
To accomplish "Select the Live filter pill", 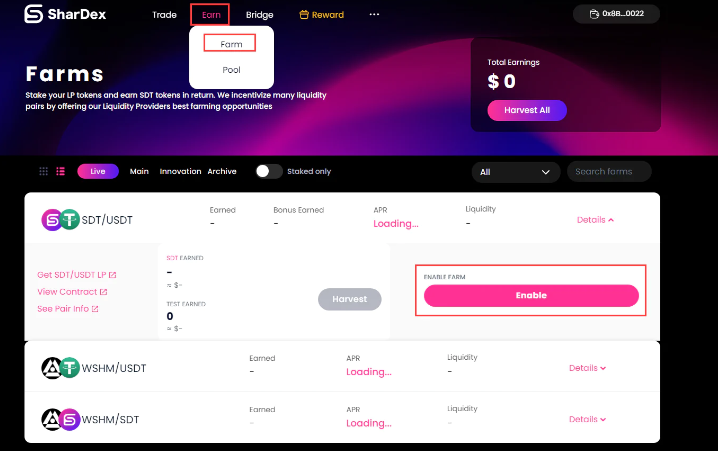I will point(98,171).
